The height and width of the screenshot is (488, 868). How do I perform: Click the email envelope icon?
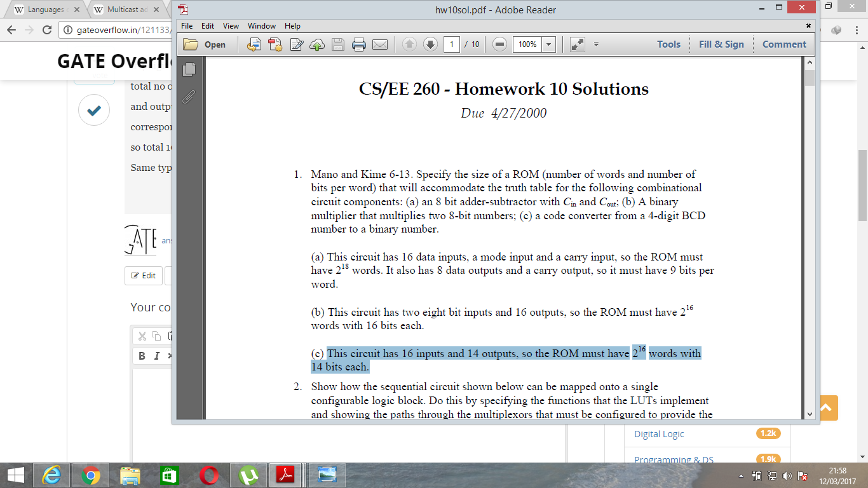click(380, 44)
